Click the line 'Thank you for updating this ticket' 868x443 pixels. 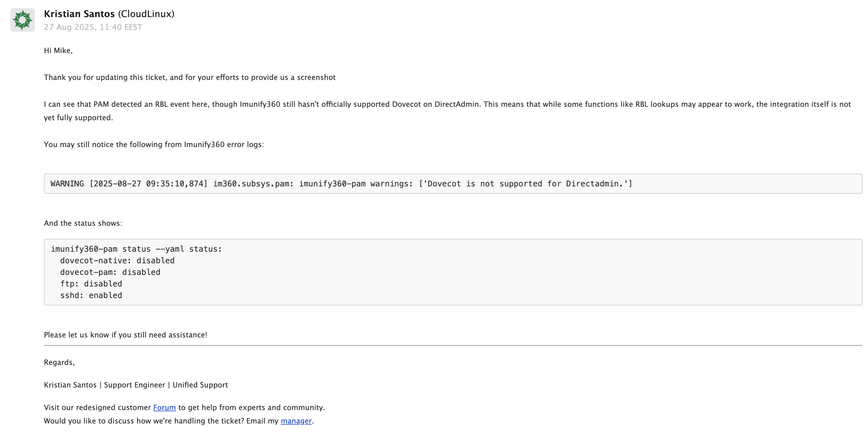190,77
